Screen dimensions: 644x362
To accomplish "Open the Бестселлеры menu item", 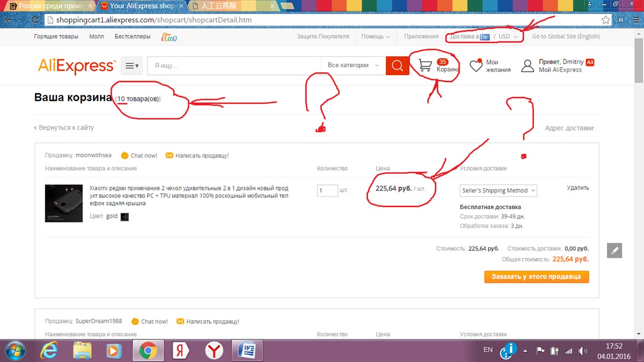I will [x=133, y=36].
